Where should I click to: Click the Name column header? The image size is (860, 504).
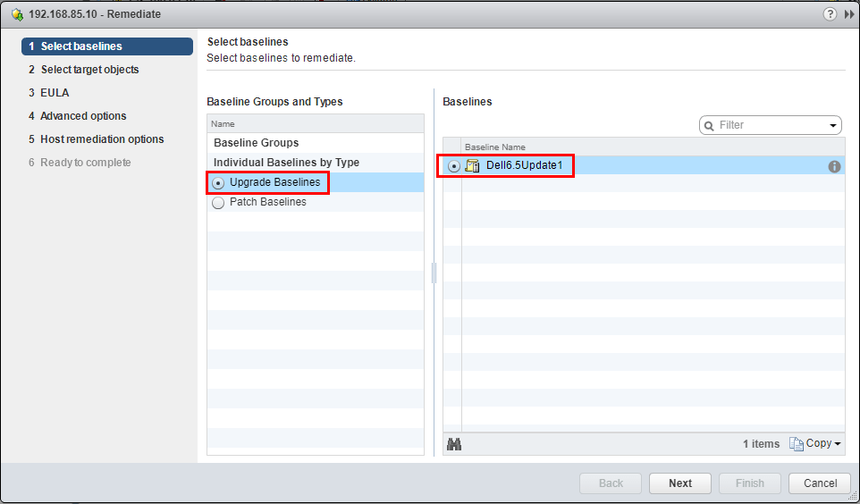pyautogui.click(x=316, y=124)
